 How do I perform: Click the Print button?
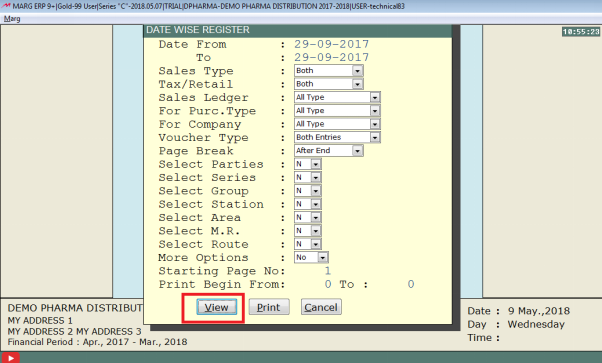pyautogui.click(x=269, y=307)
